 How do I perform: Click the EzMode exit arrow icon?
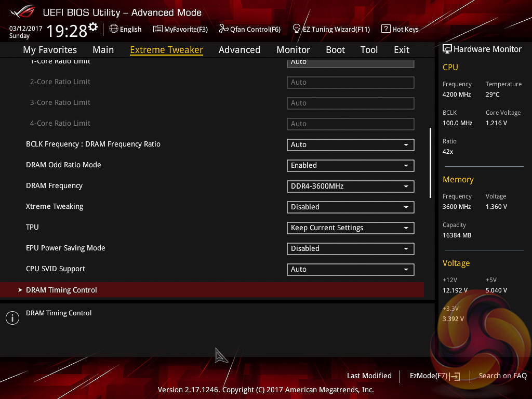(x=455, y=376)
